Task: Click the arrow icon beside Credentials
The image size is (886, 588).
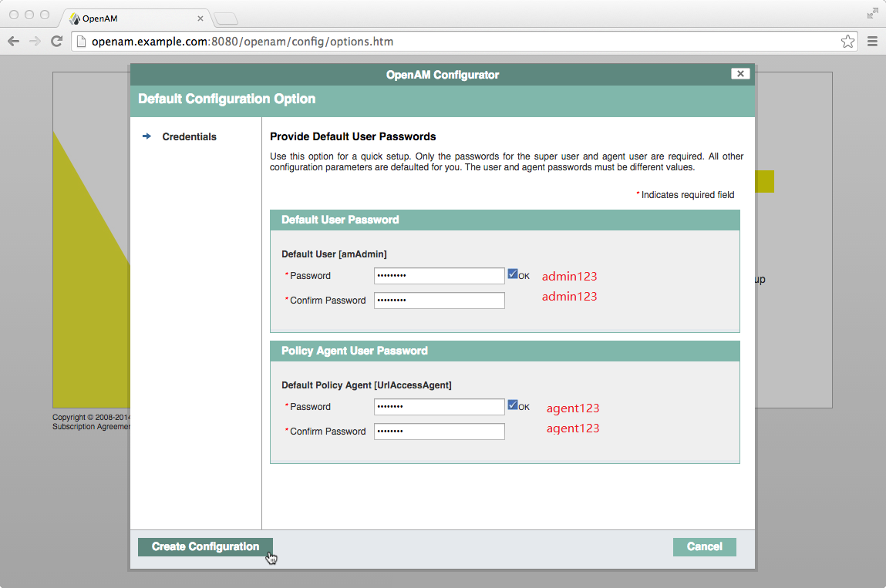Action: (x=147, y=136)
